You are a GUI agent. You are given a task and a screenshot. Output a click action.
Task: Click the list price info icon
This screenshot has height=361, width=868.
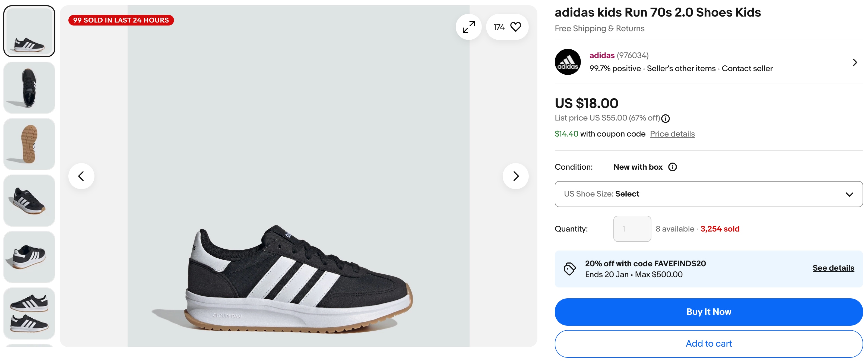click(x=665, y=119)
